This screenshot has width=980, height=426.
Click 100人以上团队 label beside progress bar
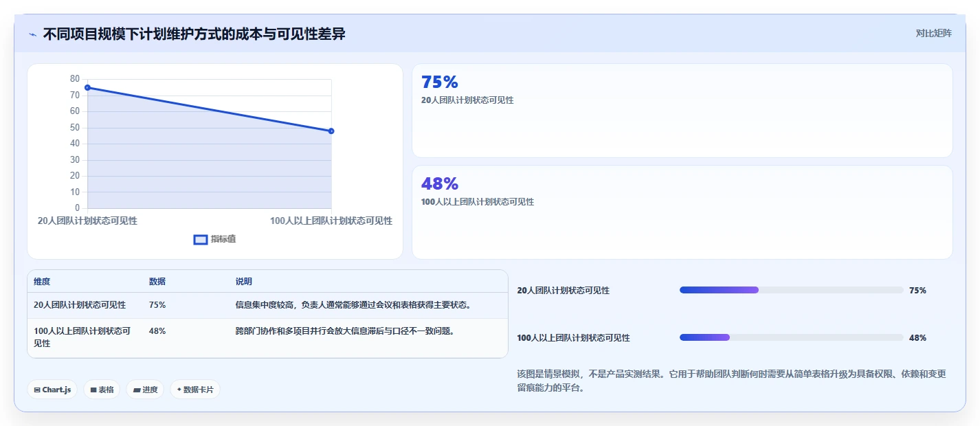[573, 338]
